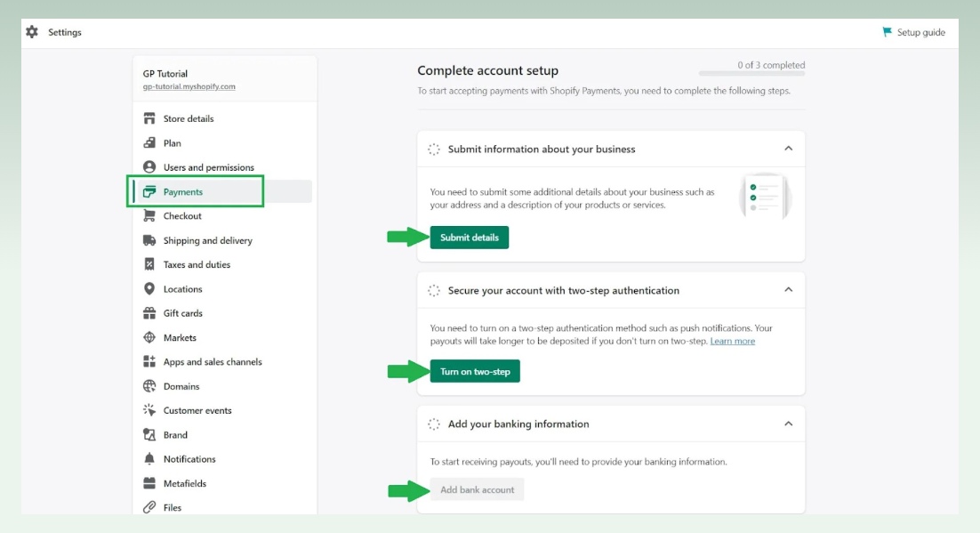Click the Notifications bell icon
The height and width of the screenshot is (533, 980).
click(149, 458)
